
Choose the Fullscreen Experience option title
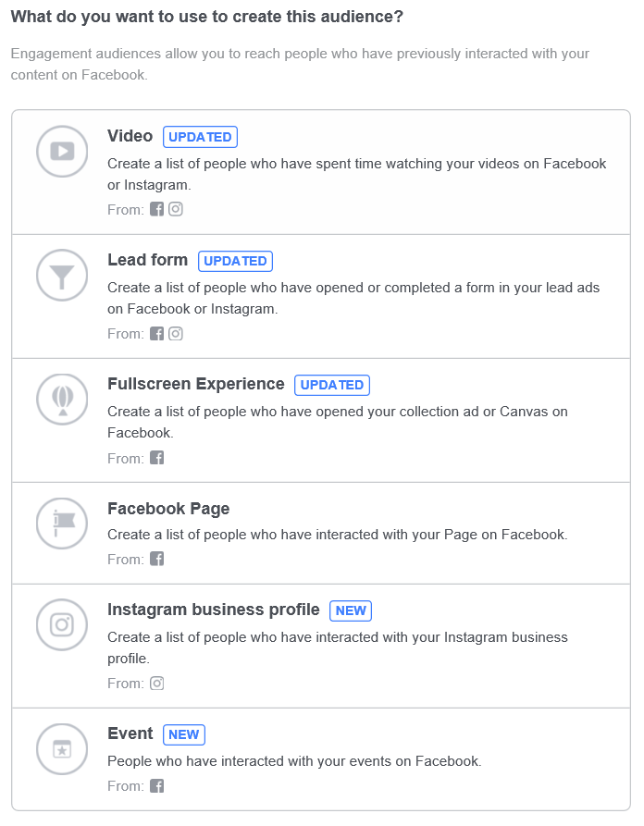pos(195,384)
